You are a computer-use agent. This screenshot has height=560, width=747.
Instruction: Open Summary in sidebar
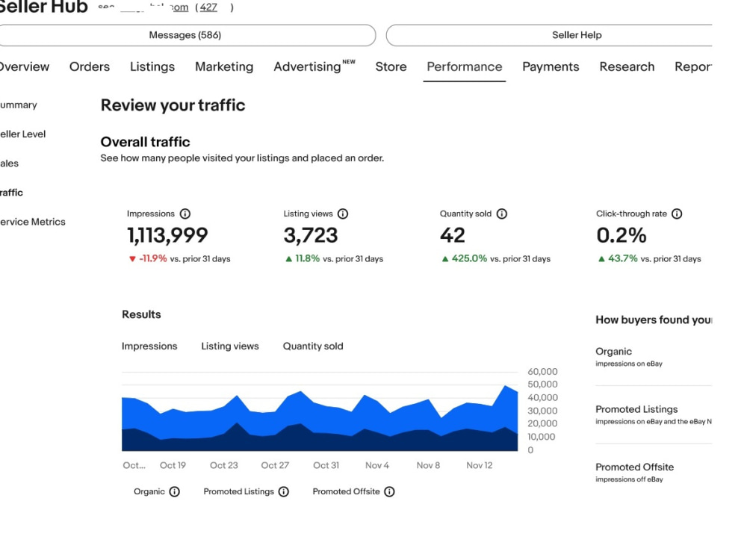point(18,105)
